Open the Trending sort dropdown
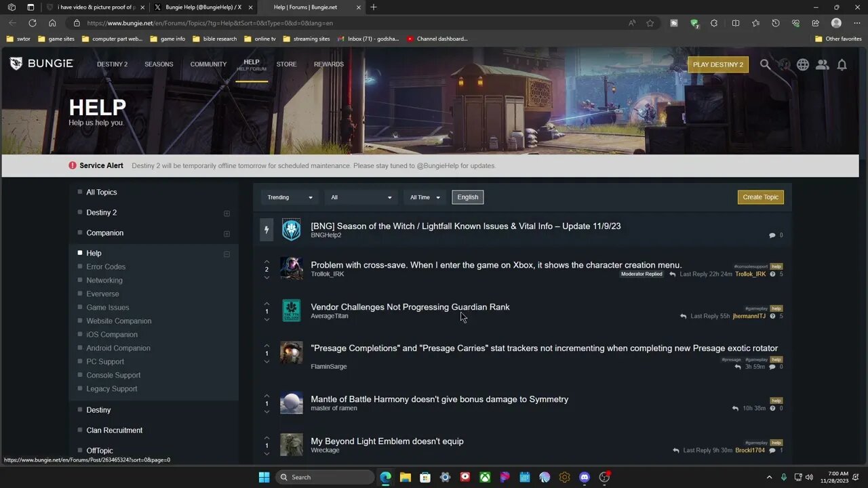 click(290, 197)
